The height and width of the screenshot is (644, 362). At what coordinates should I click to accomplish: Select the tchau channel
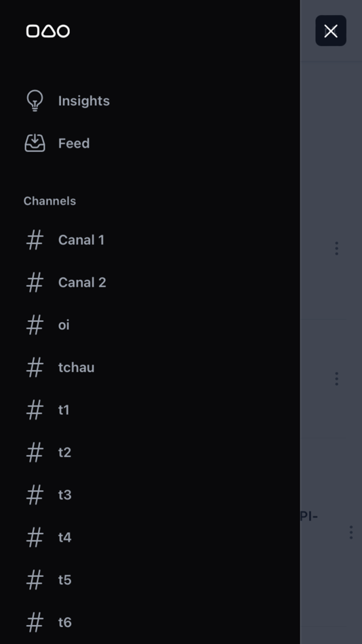coord(77,367)
